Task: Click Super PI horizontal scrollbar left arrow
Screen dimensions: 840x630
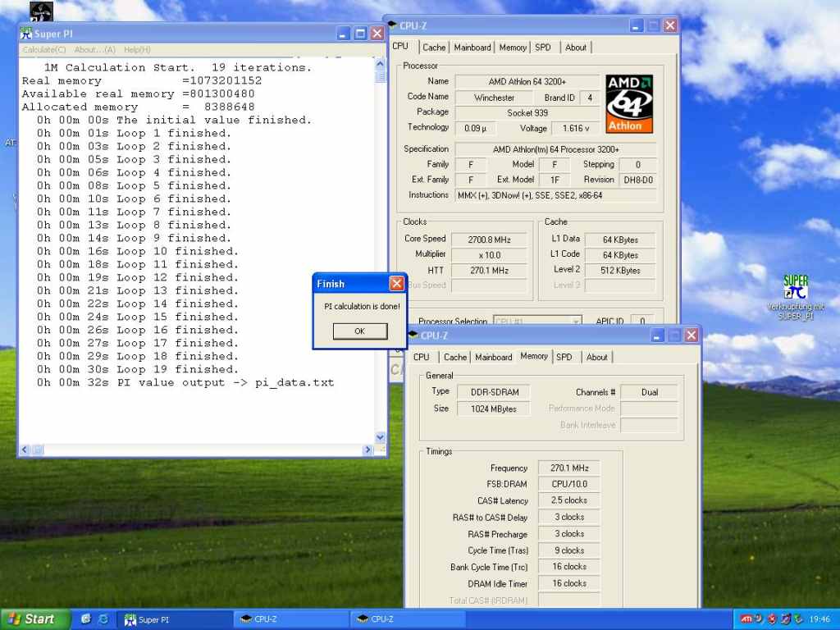Action: tap(25, 450)
